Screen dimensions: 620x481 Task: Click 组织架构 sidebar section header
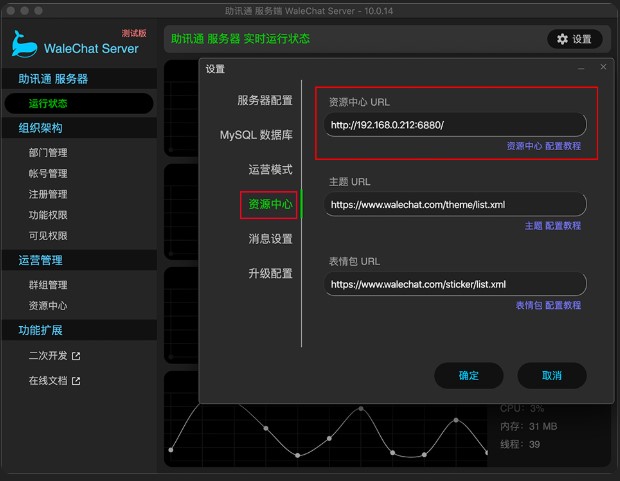pos(79,128)
